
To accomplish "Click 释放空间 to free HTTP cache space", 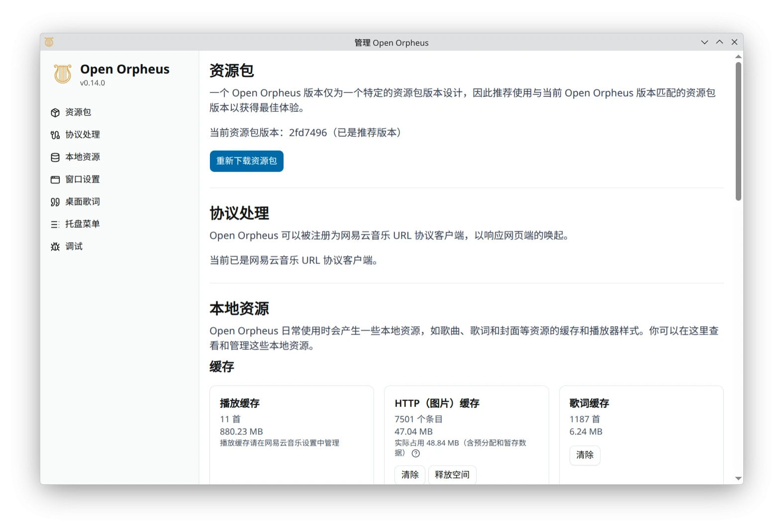I will point(452,475).
